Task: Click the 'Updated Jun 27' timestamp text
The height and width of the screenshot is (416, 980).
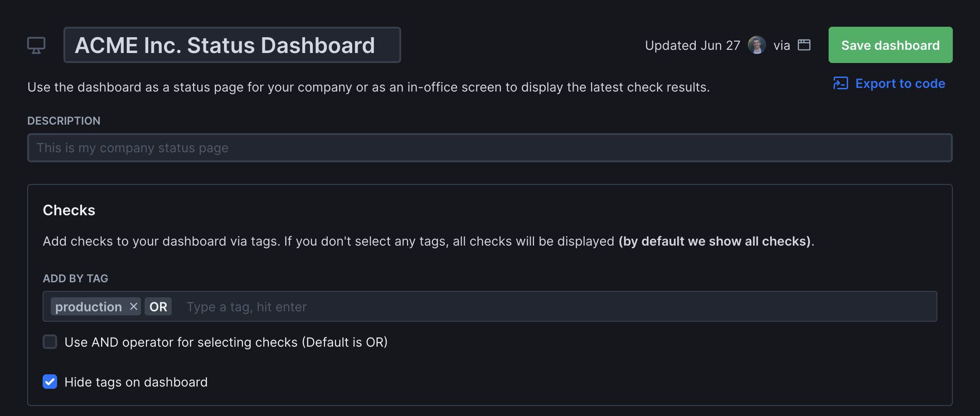Action: point(692,45)
